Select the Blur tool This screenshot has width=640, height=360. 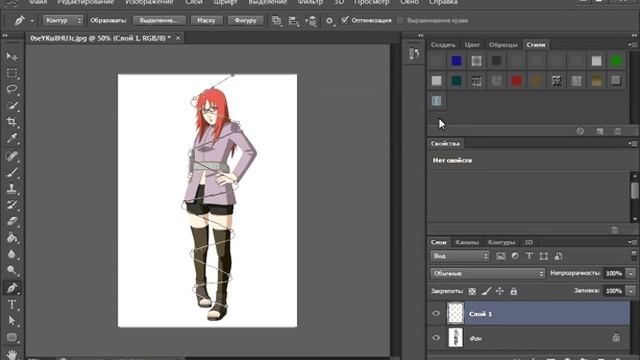pyautogui.click(x=12, y=254)
